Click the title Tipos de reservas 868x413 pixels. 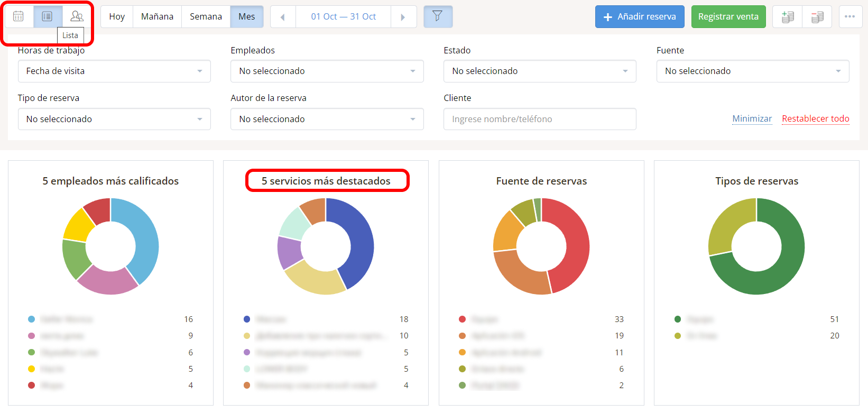pyautogui.click(x=757, y=181)
